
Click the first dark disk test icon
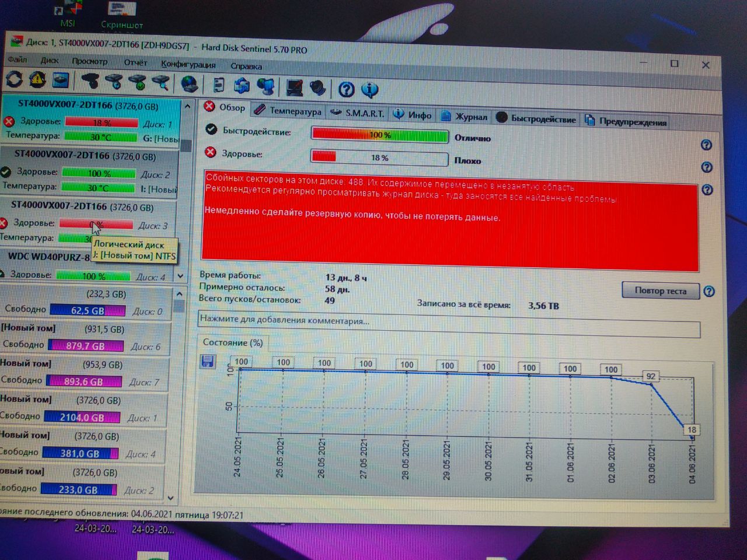pos(89,80)
